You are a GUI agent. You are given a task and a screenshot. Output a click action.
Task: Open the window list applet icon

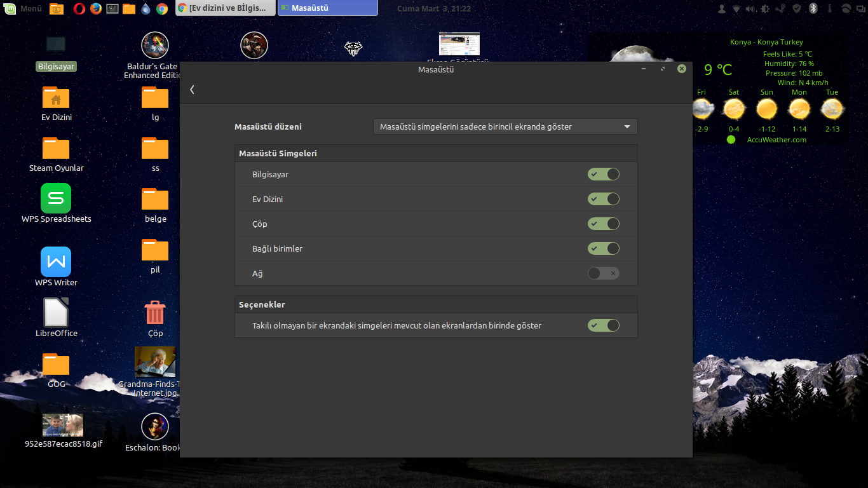[x=860, y=8]
